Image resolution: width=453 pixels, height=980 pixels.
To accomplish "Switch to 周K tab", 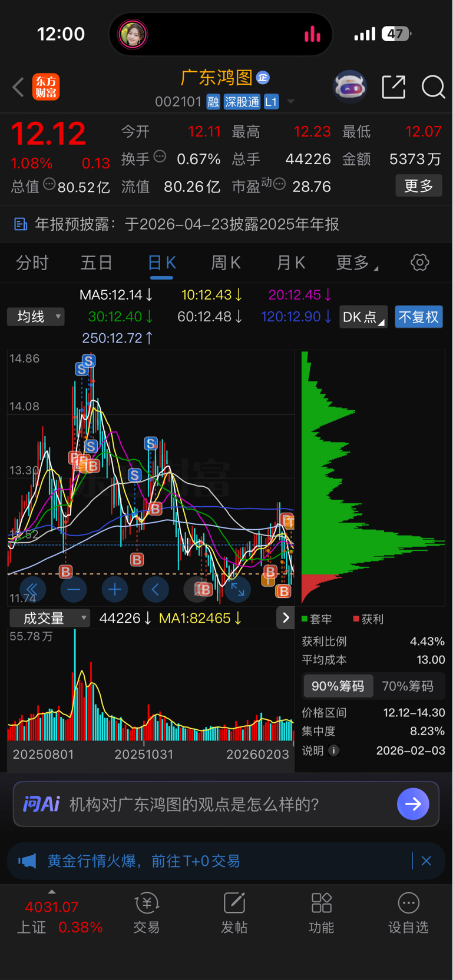I will (x=226, y=263).
